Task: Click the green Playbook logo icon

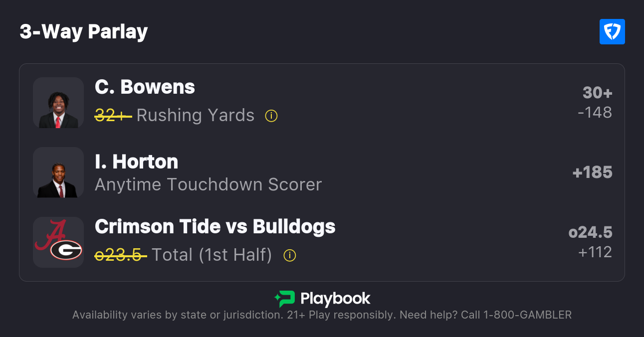Action: click(x=284, y=299)
